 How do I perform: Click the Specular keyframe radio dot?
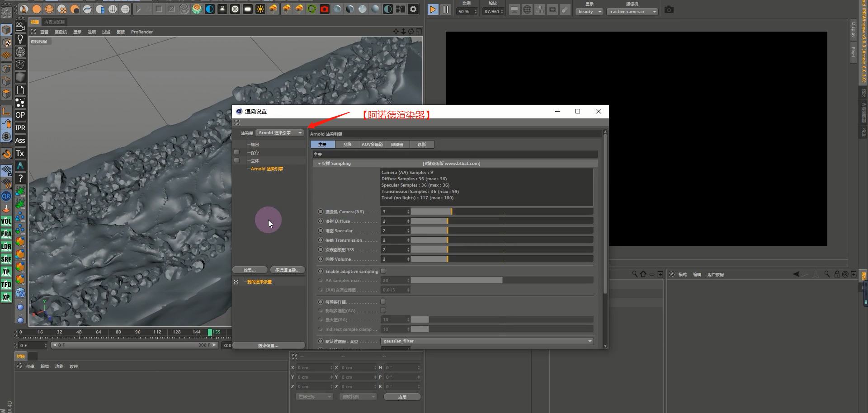click(x=321, y=230)
